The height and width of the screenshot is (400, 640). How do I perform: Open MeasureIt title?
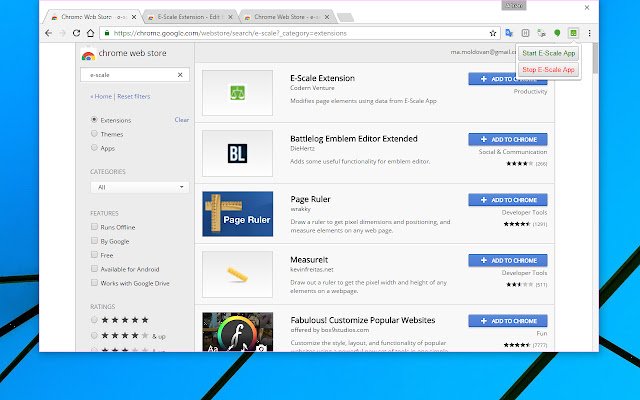tap(309, 260)
